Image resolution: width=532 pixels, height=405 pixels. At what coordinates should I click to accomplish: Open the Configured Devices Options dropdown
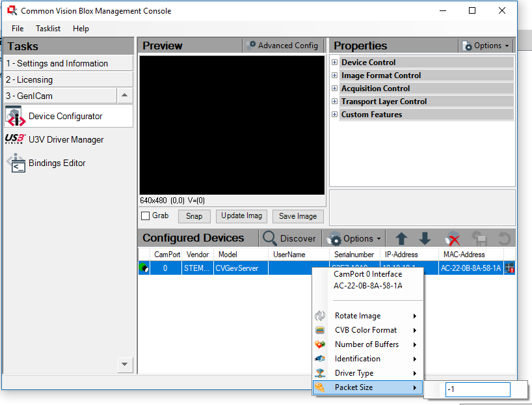point(354,238)
